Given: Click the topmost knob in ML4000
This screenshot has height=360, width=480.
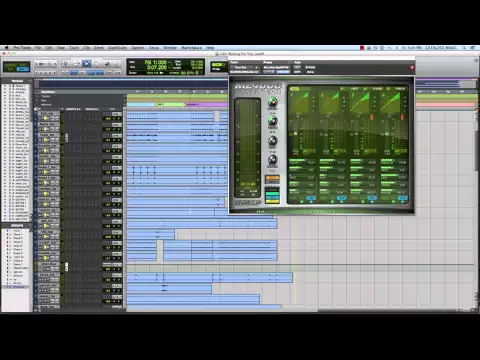Looking at the screenshot, I should pyautogui.click(x=273, y=103).
